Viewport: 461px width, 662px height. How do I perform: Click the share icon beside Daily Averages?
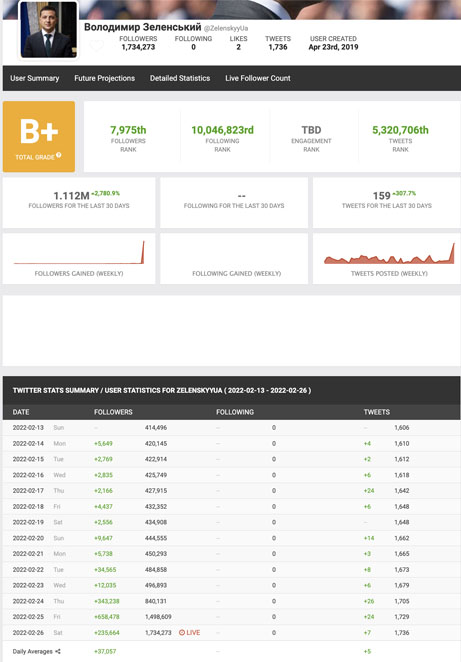(58, 651)
